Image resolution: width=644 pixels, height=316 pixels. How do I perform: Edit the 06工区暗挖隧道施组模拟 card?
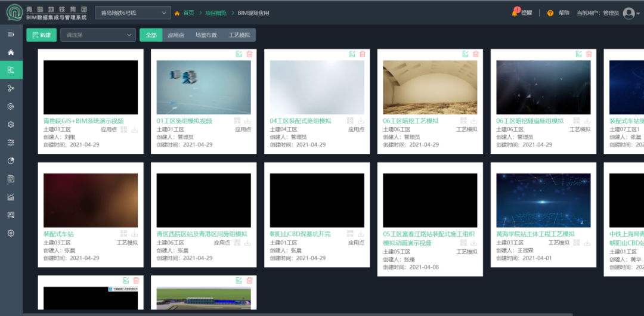click(578, 54)
